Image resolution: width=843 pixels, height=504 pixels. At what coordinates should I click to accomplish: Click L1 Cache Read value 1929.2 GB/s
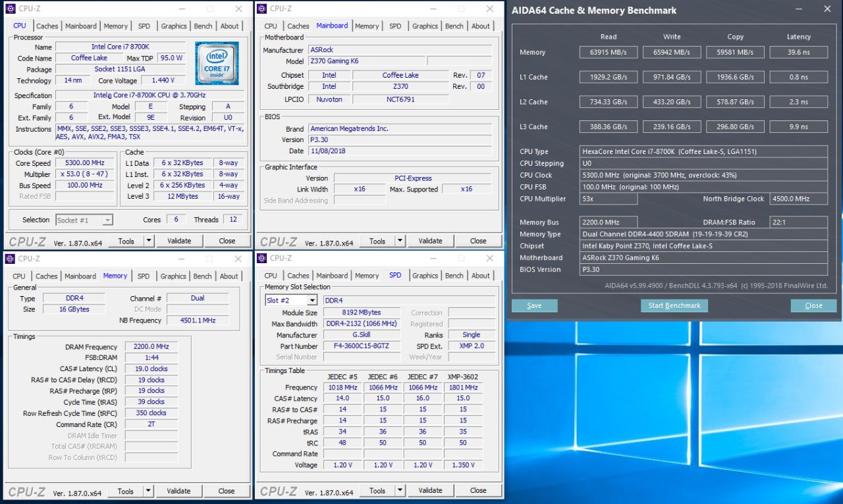tap(609, 77)
